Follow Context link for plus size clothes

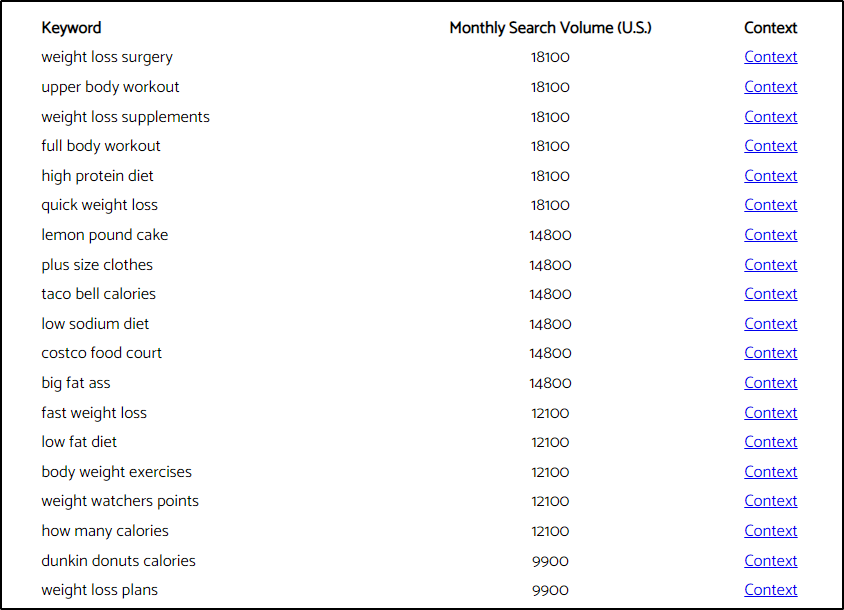pyautogui.click(x=770, y=265)
